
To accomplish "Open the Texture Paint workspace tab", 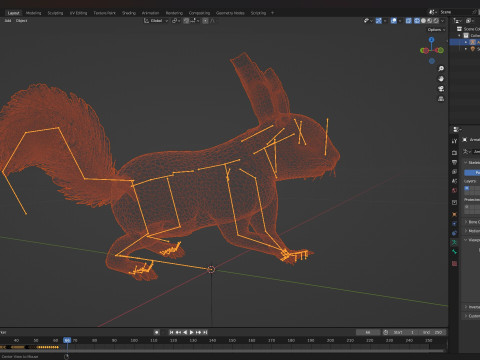I will tap(104, 13).
